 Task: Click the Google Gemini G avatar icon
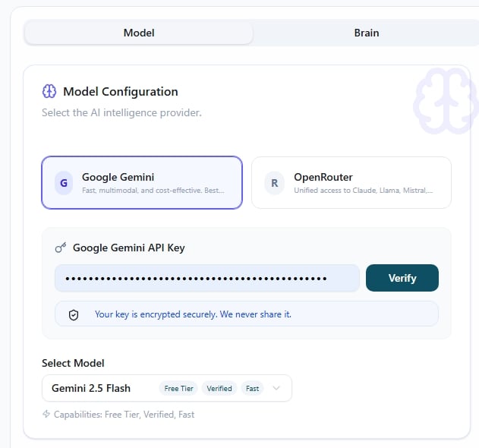(x=64, y=183)
